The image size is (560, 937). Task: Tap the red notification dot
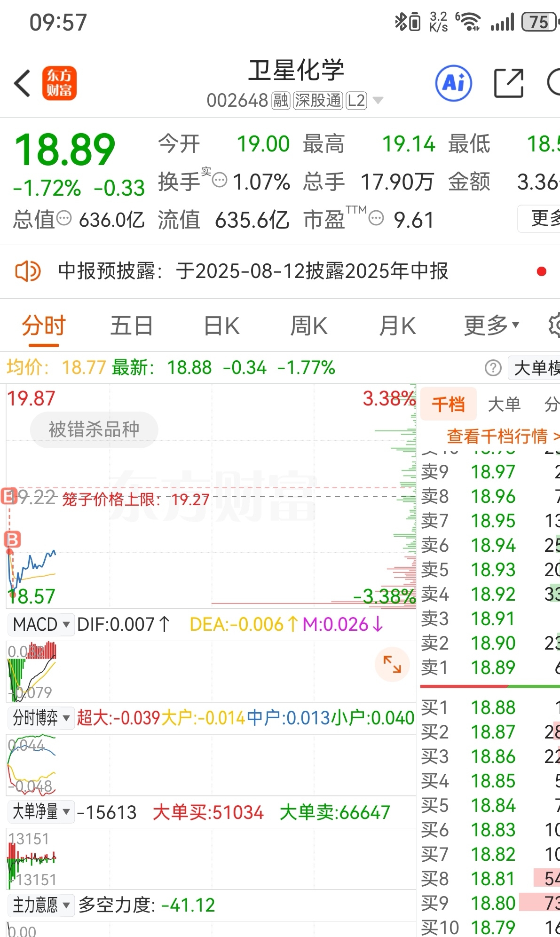click(542, 271)
